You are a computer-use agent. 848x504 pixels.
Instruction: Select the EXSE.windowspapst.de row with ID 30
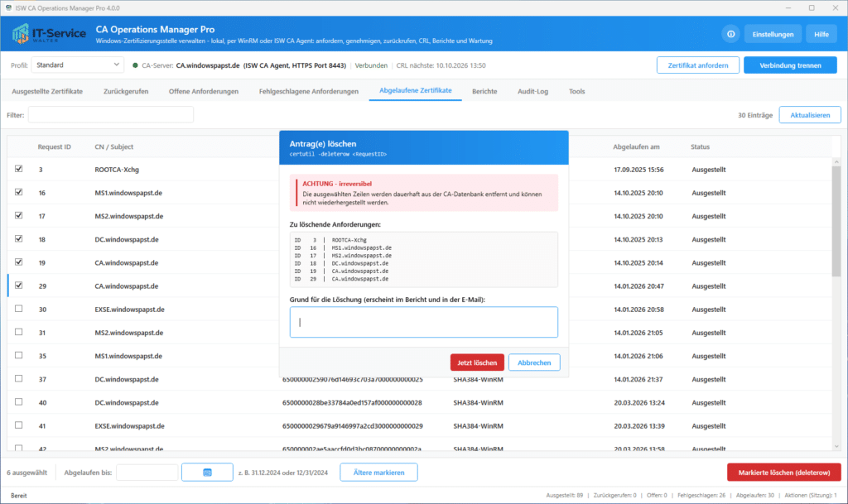420,309
